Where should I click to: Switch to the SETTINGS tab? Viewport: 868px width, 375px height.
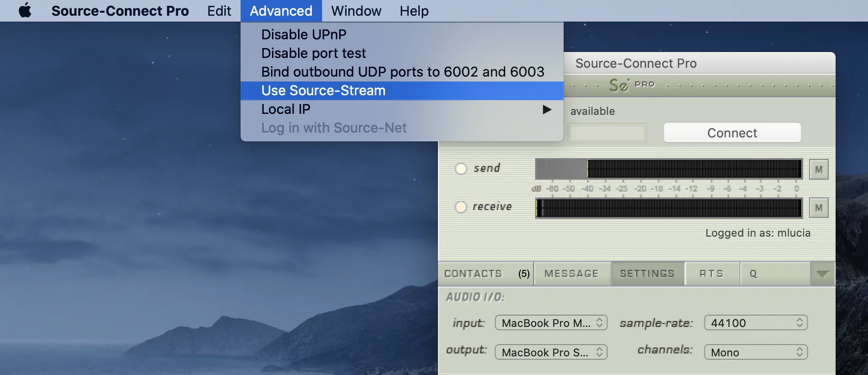click(648, 273)
